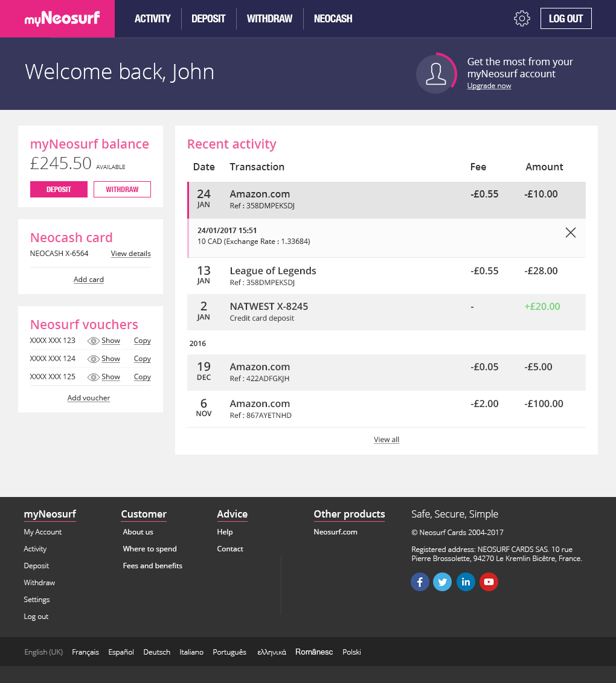616x683 pixels.
Task: Open Neosurf.com footer link
Action: pos(335,532)
